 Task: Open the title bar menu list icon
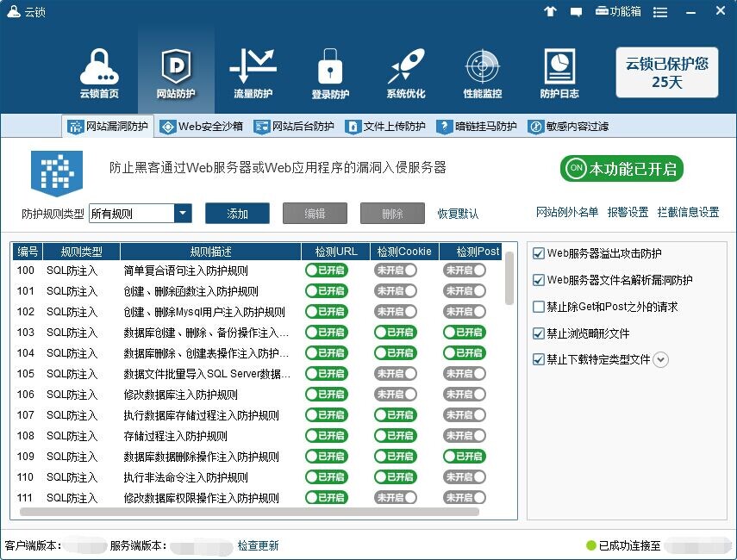pyautogui.click(x=660, y=11)
